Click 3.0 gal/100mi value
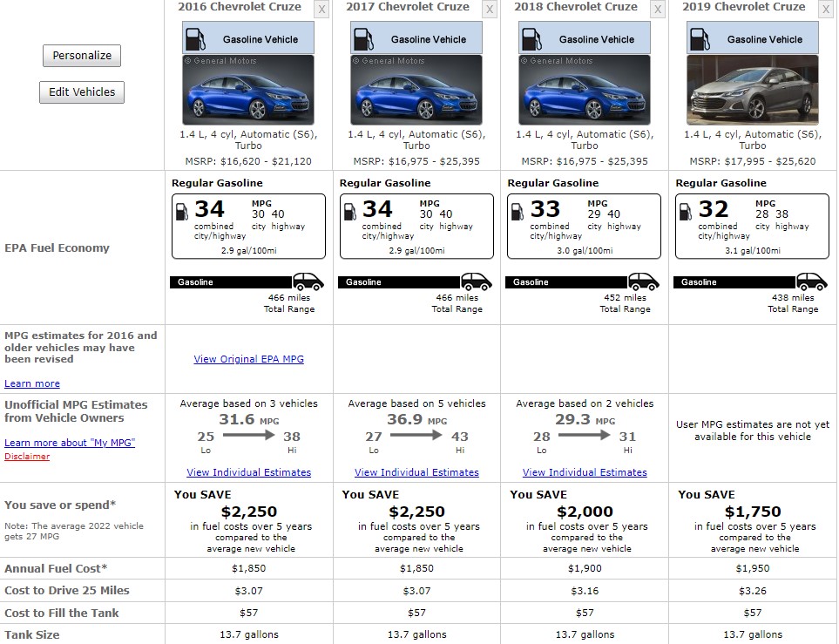 point(585,250)
